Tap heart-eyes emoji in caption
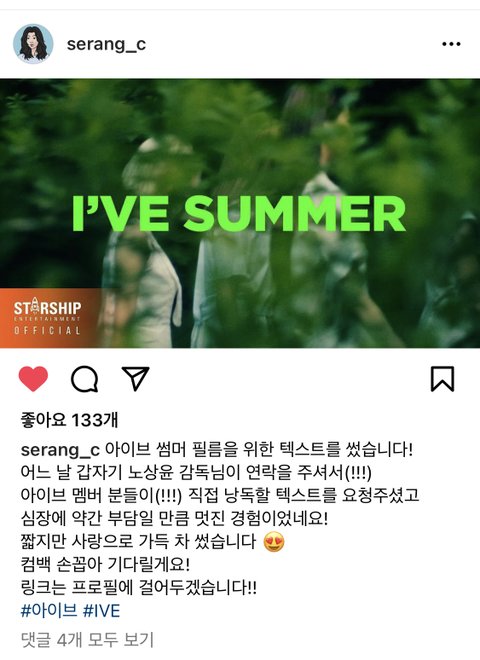Image resolution: width=480 pixels, height=660 pixels. [274, 542]
